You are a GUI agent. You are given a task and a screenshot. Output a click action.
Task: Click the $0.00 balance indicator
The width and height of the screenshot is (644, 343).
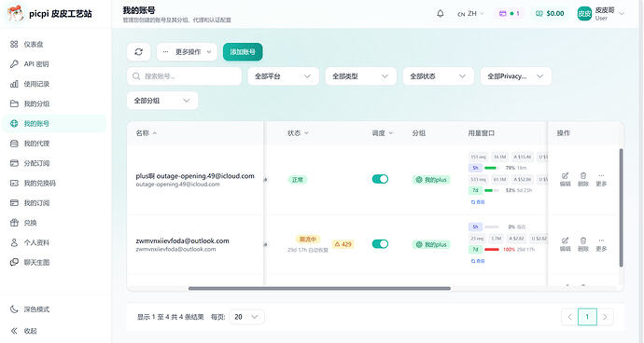pyautogui.click(x=550, y=14)
